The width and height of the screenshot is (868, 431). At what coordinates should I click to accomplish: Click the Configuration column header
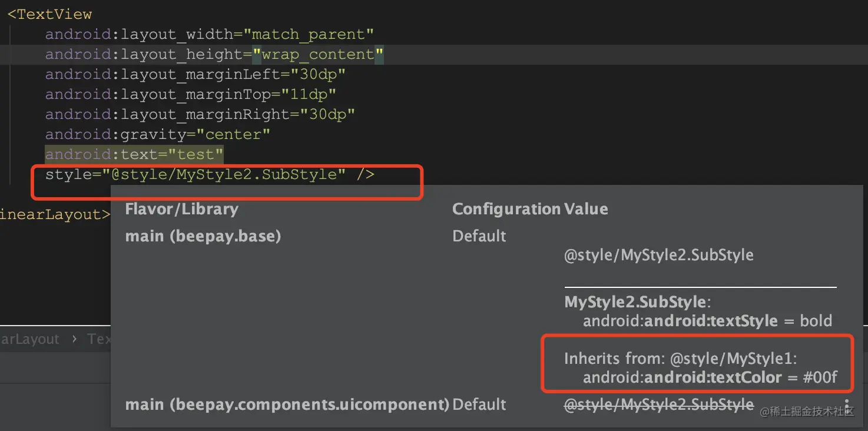(506, 209)
